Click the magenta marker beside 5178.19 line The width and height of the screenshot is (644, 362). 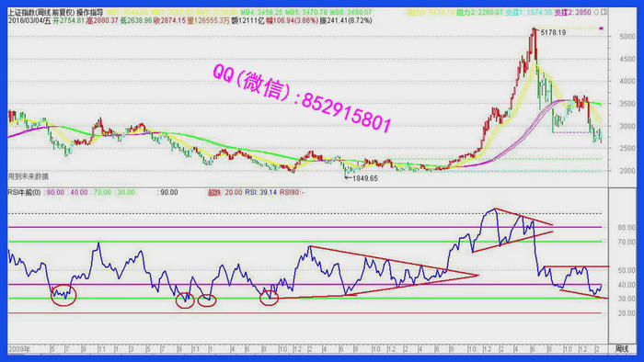[602, 28]
